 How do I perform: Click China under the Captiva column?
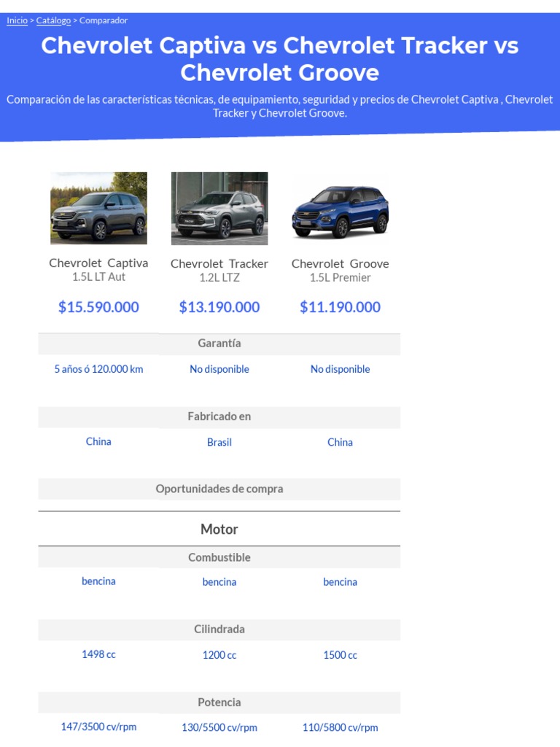(x=98, y=441)
